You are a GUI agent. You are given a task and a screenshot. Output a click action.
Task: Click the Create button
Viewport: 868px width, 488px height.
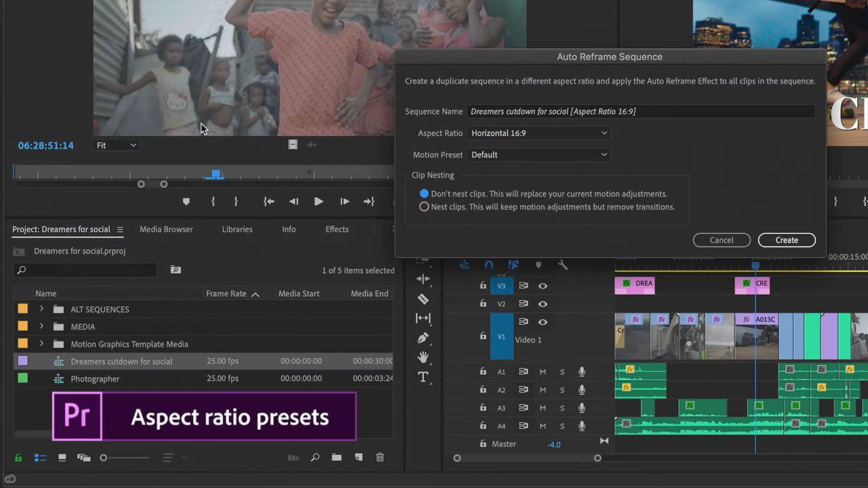787,240
